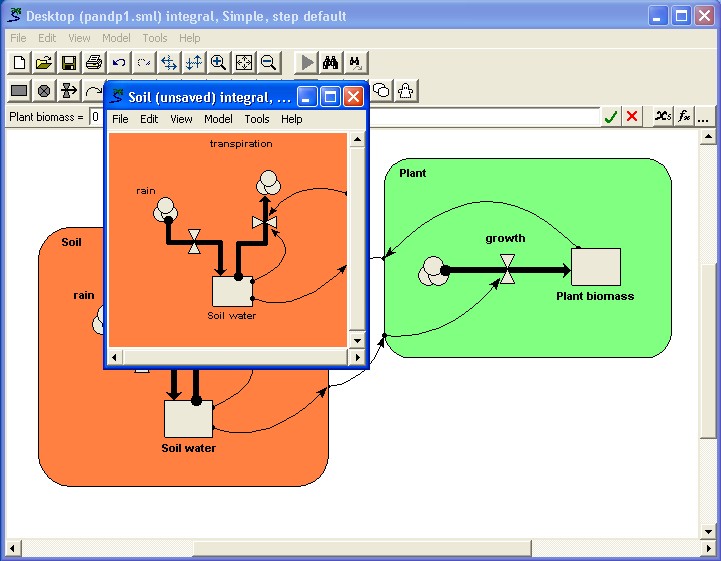Click the left arrow of Soil window horizontal scrollbar
The image size is (721, 561).
point(114,357)
